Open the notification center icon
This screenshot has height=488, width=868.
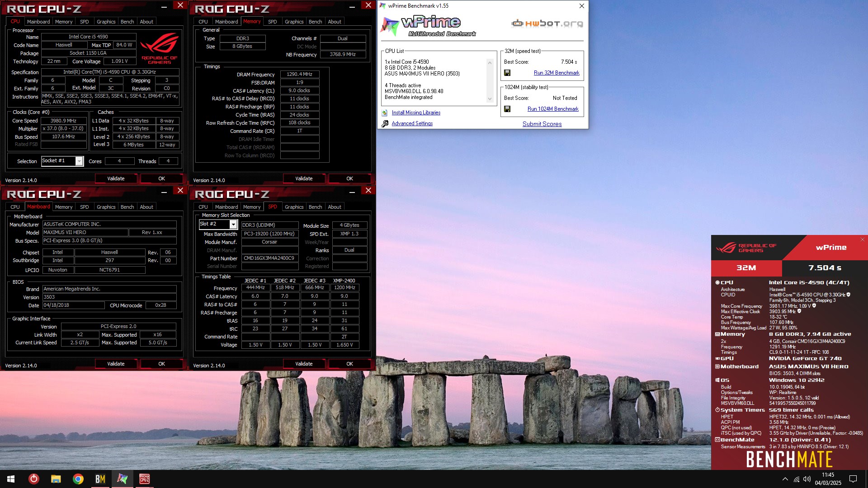853,479
